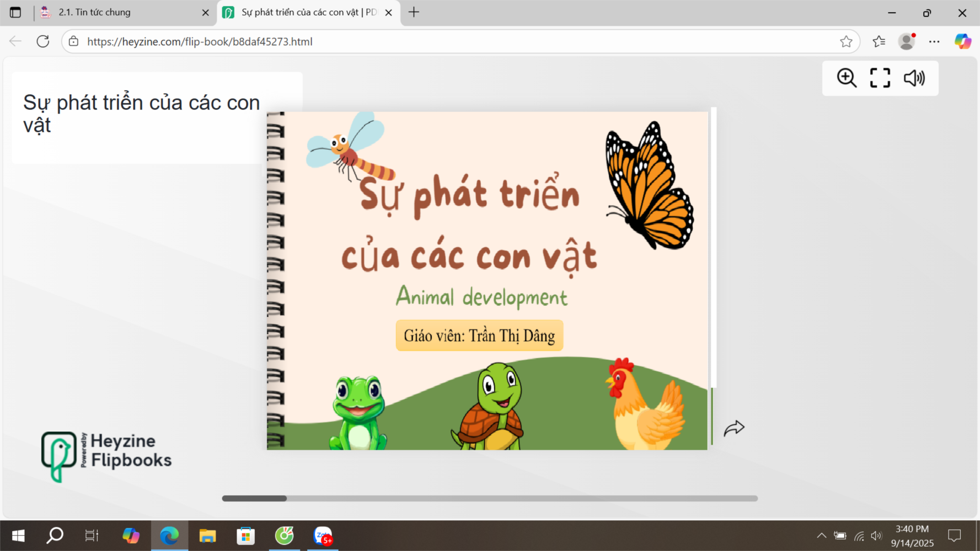This screenshot has height=551, width=980.
Task: Open the Copilot sidebar icon
Action: point(963,41)
